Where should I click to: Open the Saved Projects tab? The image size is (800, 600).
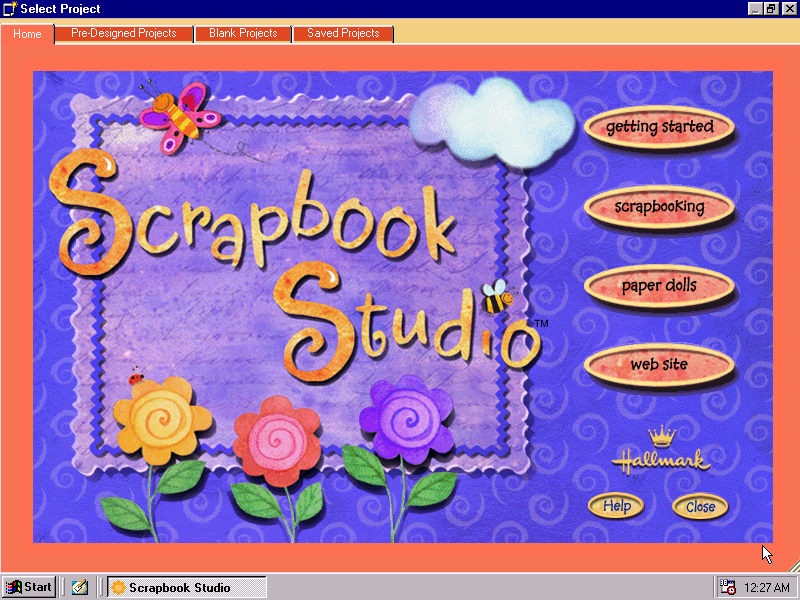pyautogui.click(x=343, y=34)
